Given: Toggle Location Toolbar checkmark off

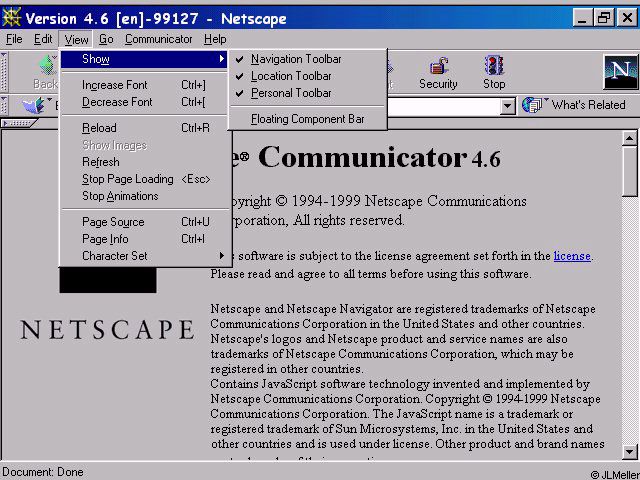Looking at the screenshot, I should pos(307,76).
